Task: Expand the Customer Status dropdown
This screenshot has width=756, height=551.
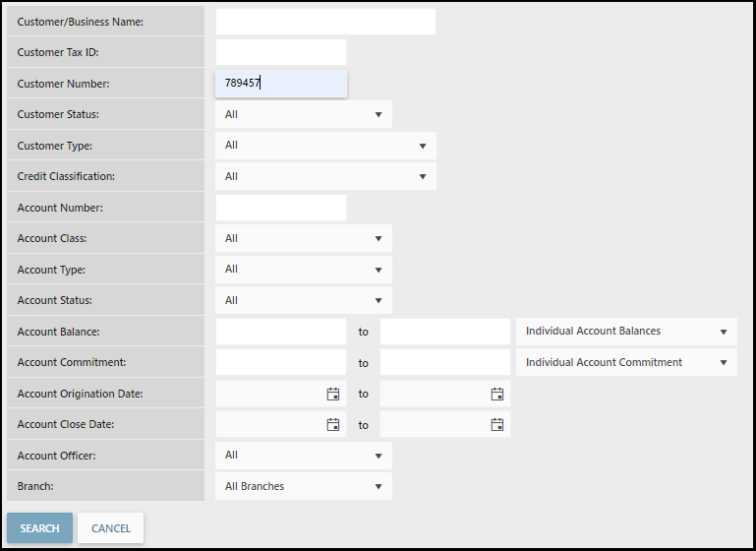Action: pos(303,114)
